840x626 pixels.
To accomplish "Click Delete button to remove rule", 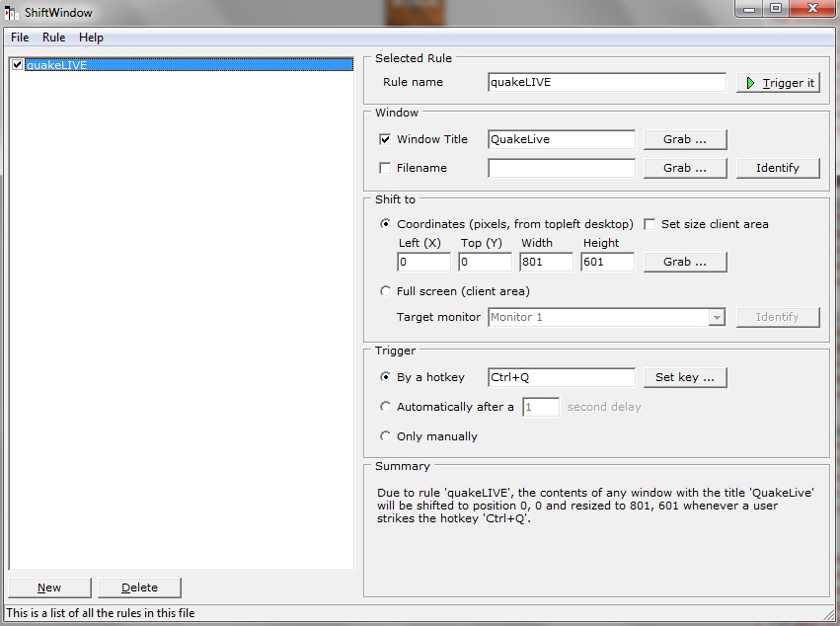I will pos(140,587).
